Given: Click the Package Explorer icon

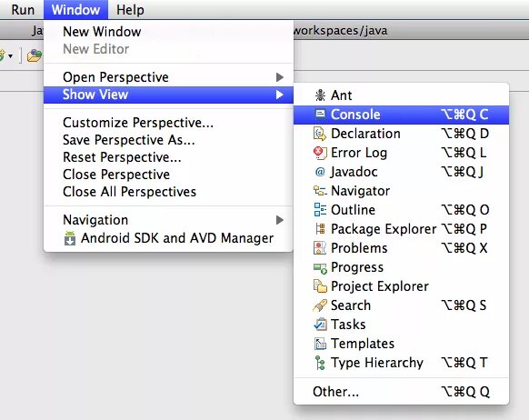Looking at the screenshot, I should [320, 229].
